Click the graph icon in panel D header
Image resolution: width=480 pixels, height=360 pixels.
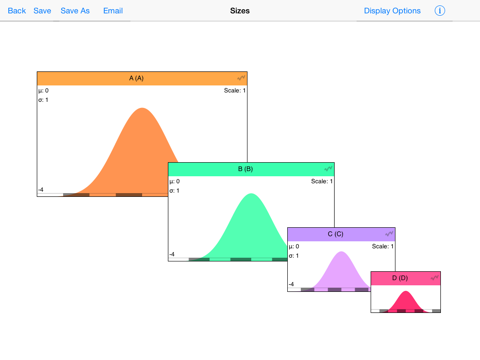pos(435,278)
